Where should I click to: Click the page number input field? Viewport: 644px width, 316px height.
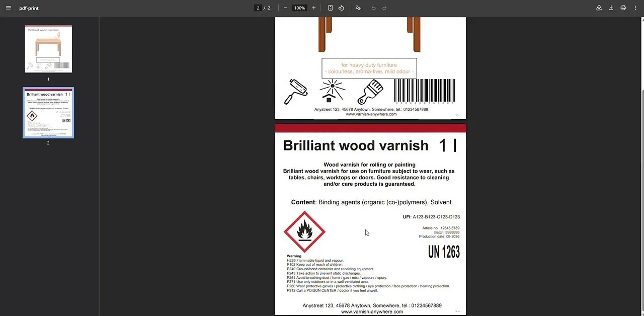pyautogui.click(x=258, y=8)
